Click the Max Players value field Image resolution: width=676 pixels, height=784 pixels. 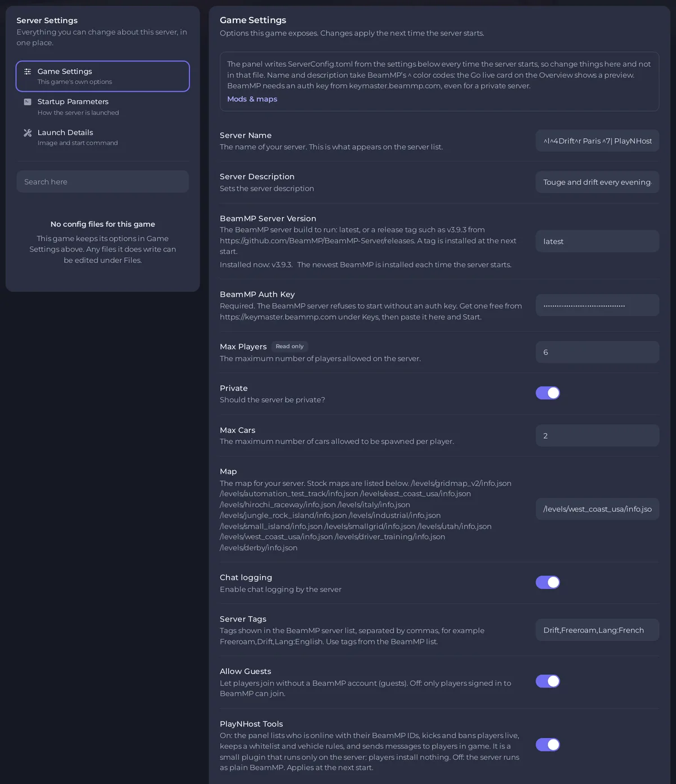point(597,352)
